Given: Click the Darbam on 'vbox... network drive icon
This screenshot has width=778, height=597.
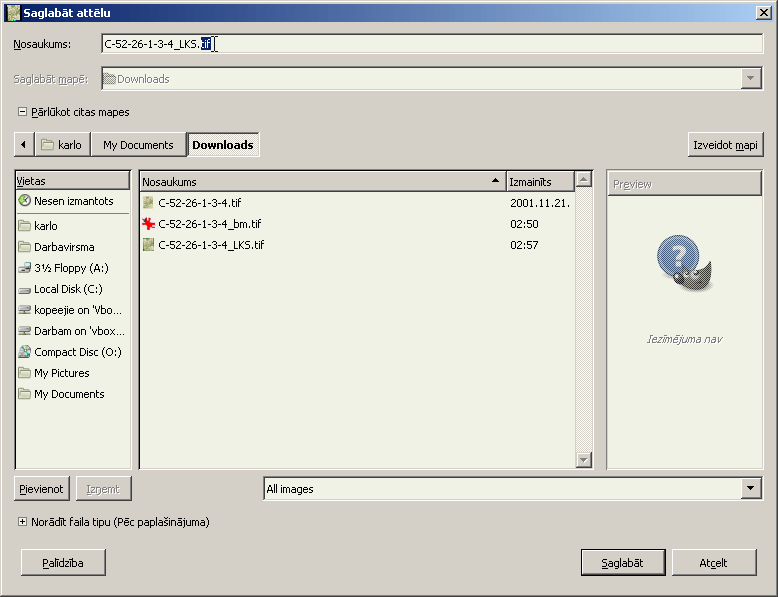Looking at the screenshot, I should [x=24, y=331].
